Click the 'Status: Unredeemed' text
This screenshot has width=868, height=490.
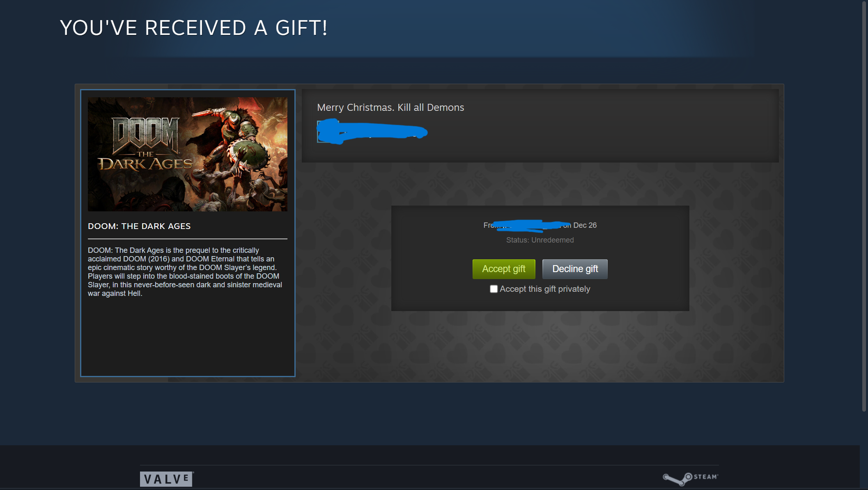[540, 240]
